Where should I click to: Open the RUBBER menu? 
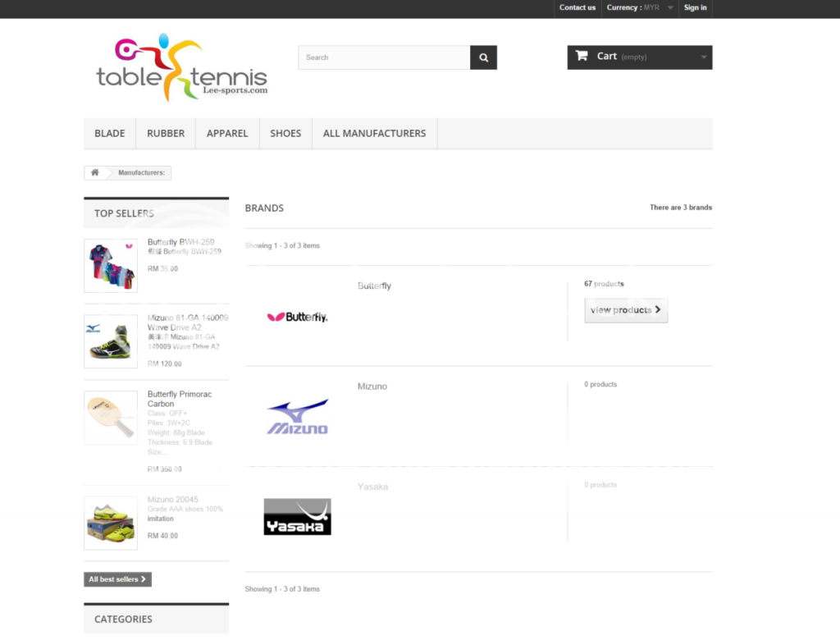(x=166, y=134)
